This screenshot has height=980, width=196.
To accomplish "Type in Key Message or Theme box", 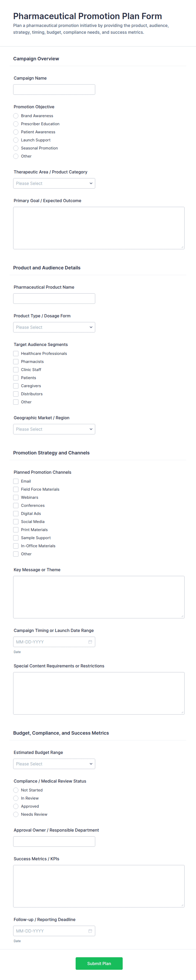I will [99, 597].
